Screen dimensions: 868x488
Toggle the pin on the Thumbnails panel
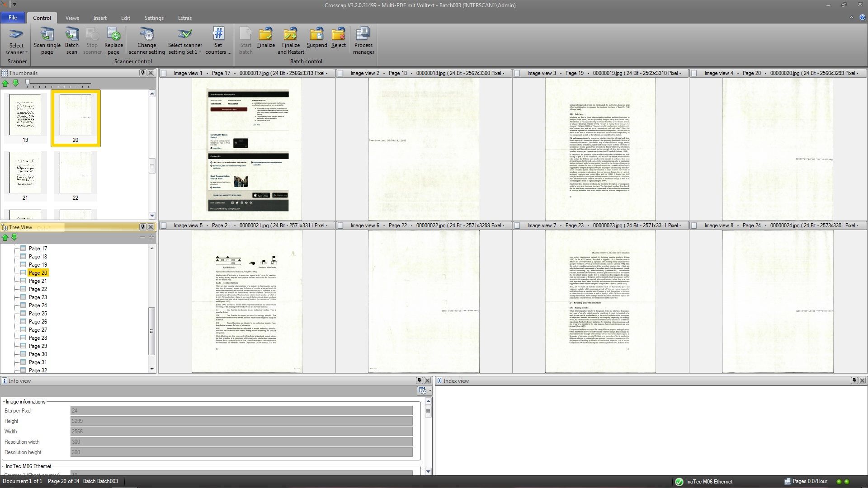143,73
